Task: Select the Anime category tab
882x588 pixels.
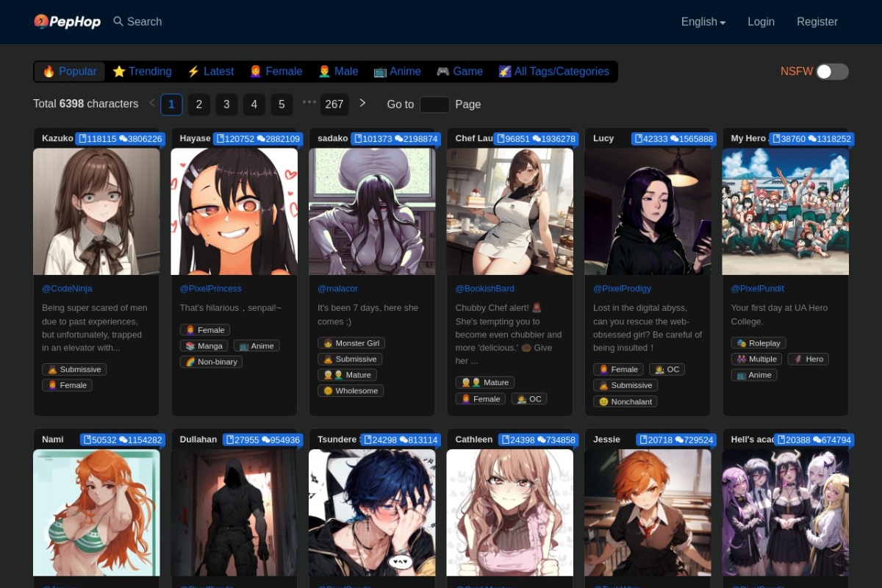Action: [397, 71]
